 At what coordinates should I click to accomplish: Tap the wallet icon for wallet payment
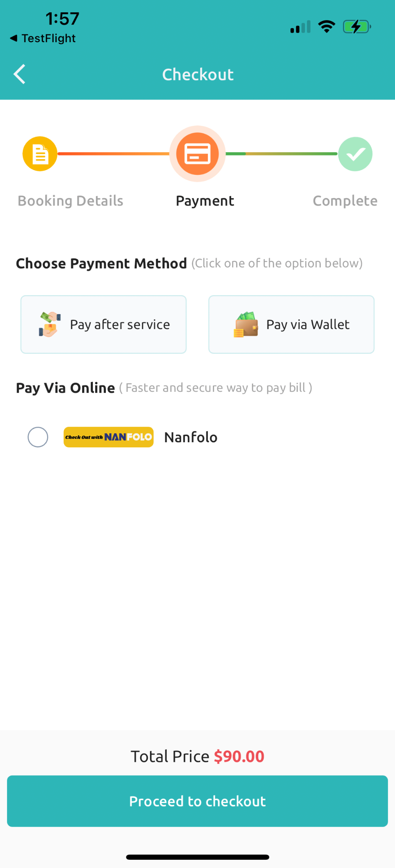click(246, 324)
